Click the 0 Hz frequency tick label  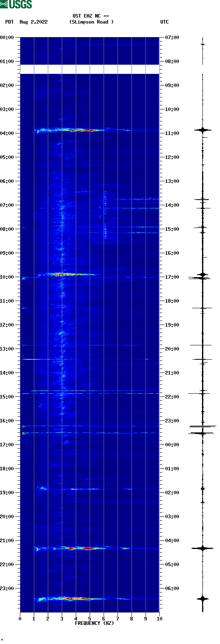tap(20, 619)
